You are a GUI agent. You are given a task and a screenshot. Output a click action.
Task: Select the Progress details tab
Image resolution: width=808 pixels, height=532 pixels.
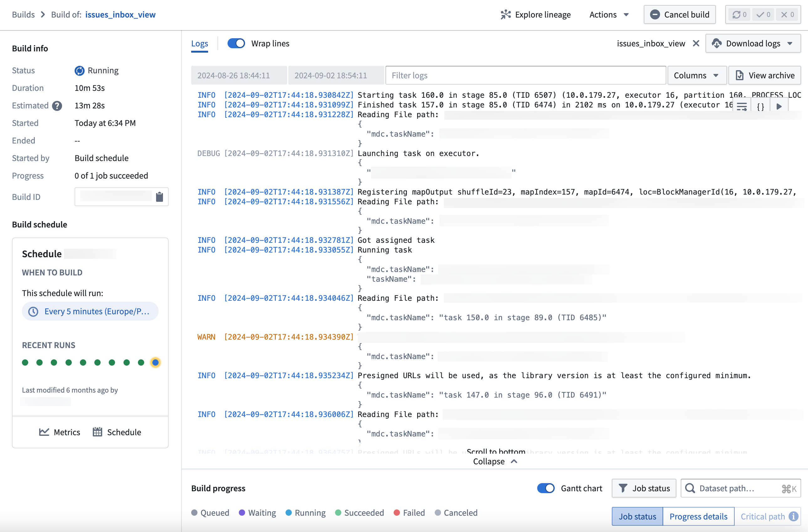tap(698, 515)
